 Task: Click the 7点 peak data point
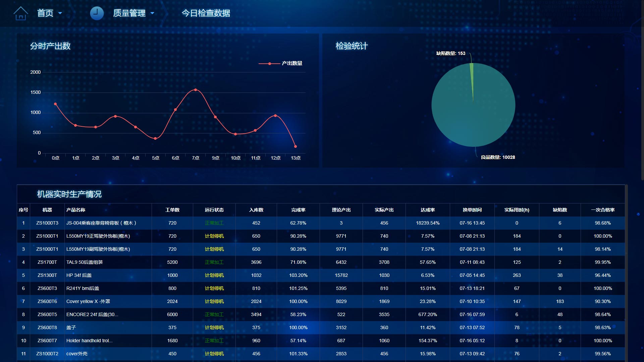[x=196, y=90]
